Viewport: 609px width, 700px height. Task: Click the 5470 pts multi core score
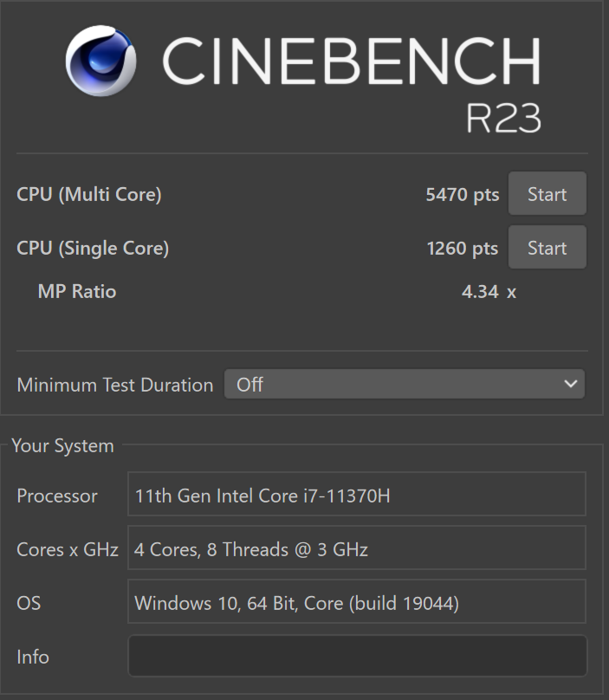(x=463, y=195)
